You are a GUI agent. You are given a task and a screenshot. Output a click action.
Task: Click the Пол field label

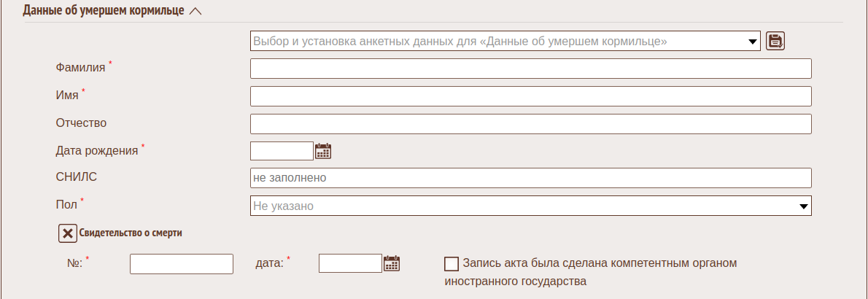pos(66,204)
